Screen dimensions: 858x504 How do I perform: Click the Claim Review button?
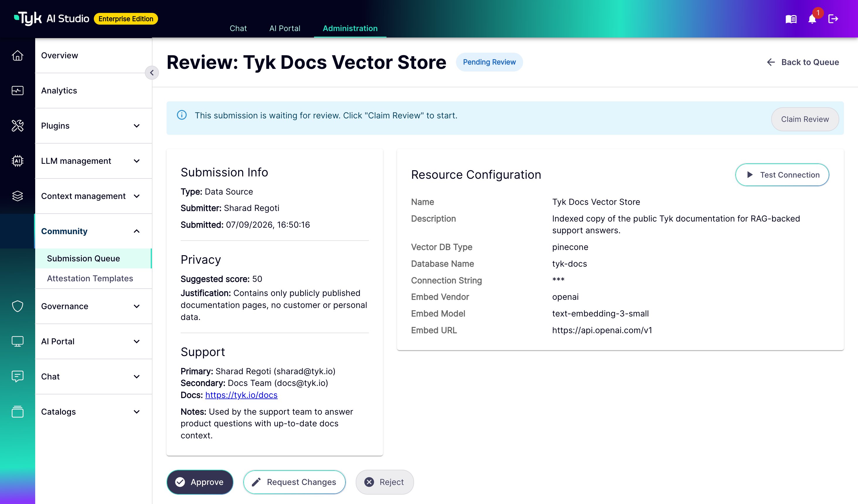click(805, 119)
